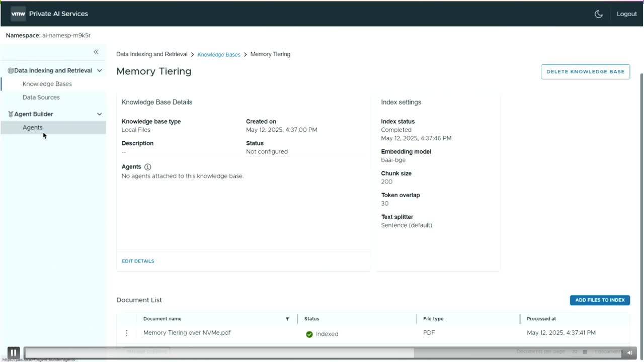This screenshot has width=644, height=362.
Task: Click the Knowledge Bases breadcrumb link
Action: coord(218,54)
